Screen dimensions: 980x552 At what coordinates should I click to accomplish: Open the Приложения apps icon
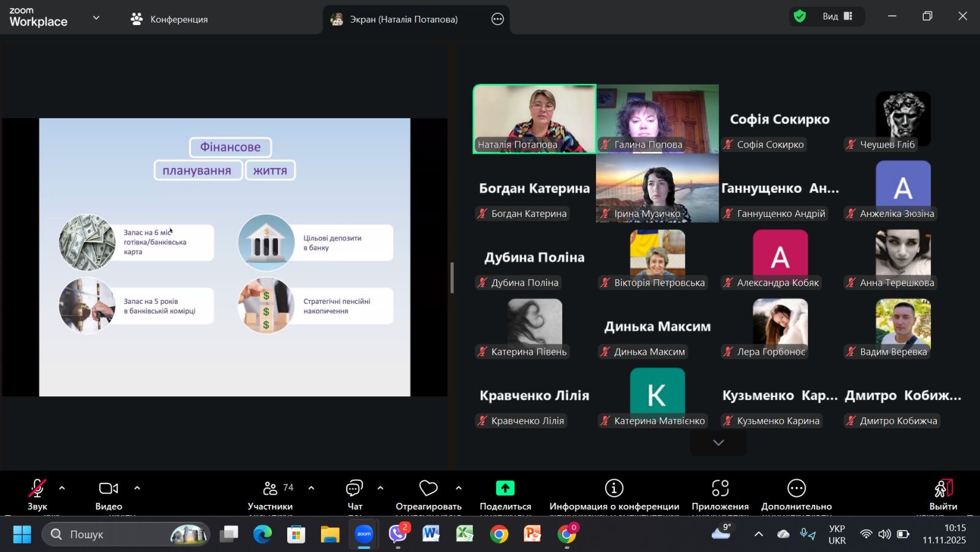(720, 488)
